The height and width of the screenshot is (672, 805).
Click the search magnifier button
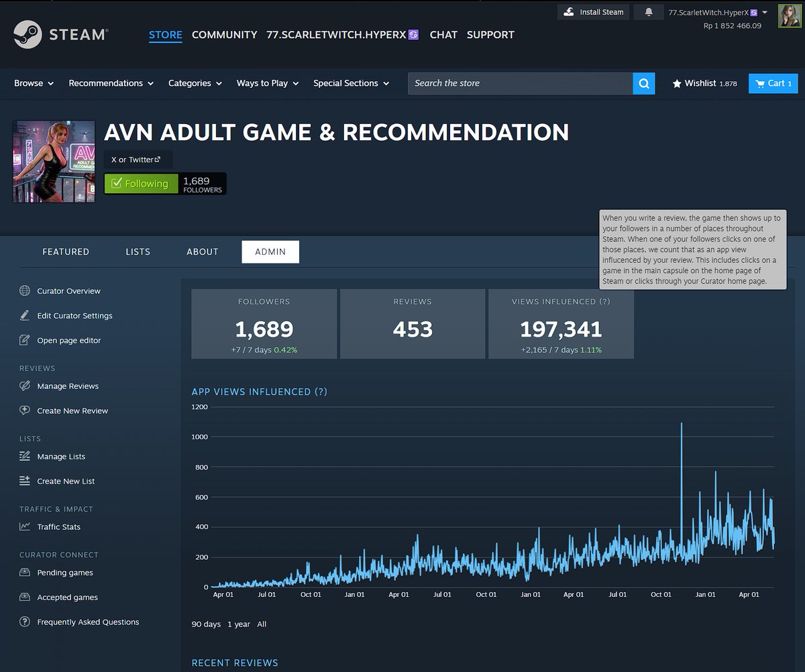click(x=644, y=83)
